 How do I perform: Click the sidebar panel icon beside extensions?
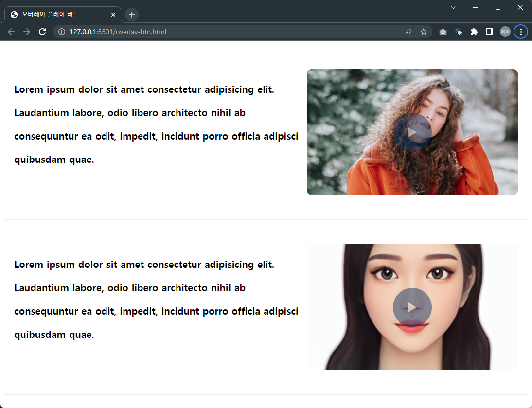point(490,31)
